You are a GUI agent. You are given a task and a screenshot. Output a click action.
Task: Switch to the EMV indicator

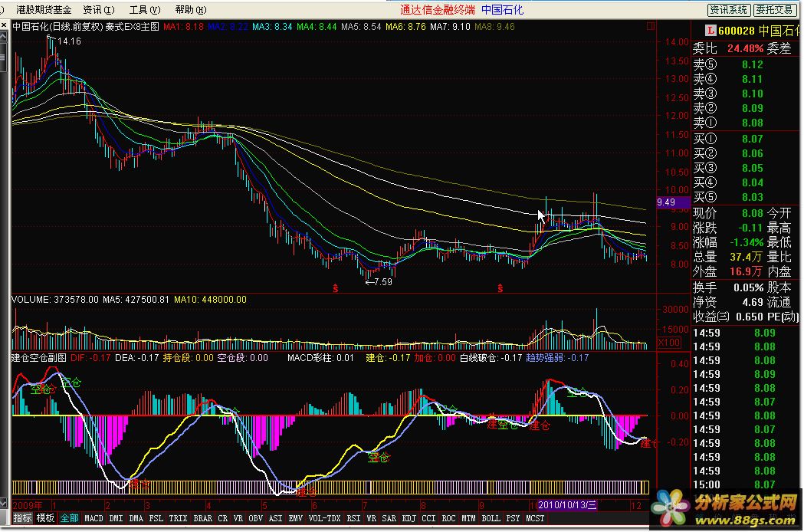(295, 519)
